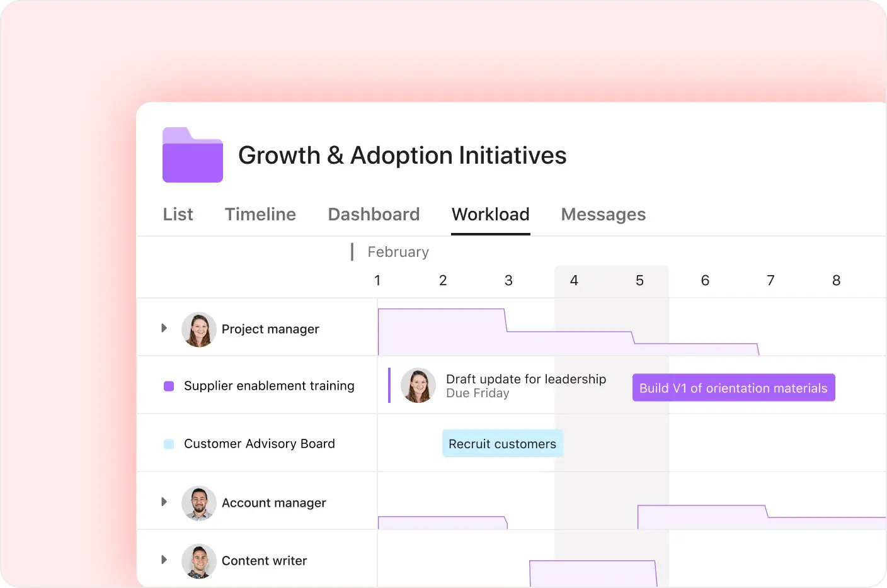887x588 pixels.
Task: Open the Customer Advisory Board project
Action: (x=260, y=444)
